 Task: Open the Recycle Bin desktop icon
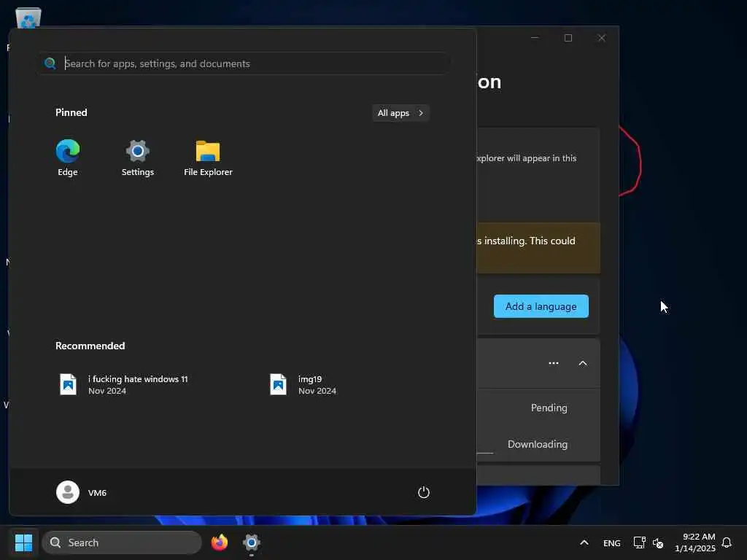[x=28, y=17]
